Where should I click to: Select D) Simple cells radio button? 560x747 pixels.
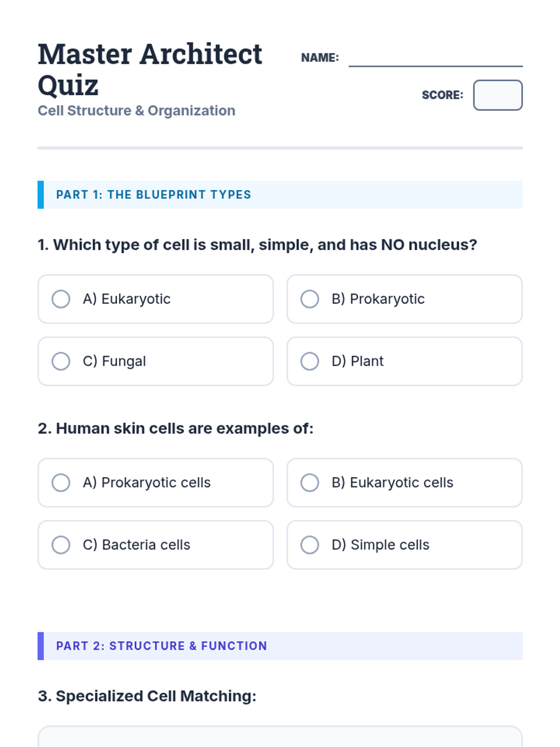[310, 544]
